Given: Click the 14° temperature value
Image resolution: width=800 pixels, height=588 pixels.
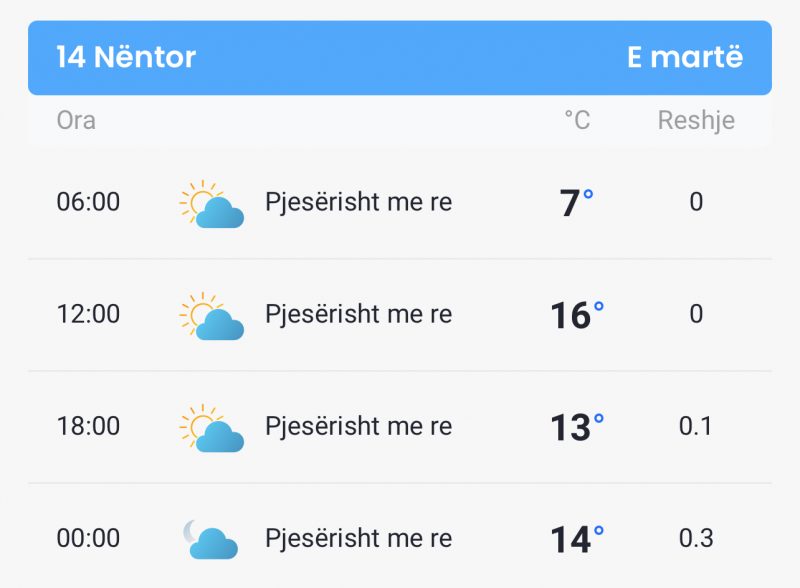Looking at the screenshot, I should click(577, 539).
